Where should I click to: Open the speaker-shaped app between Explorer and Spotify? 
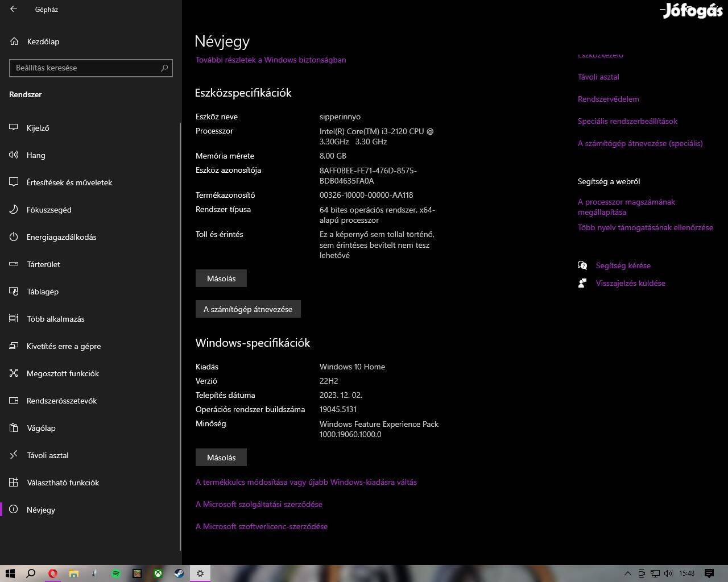coord(95,573)
